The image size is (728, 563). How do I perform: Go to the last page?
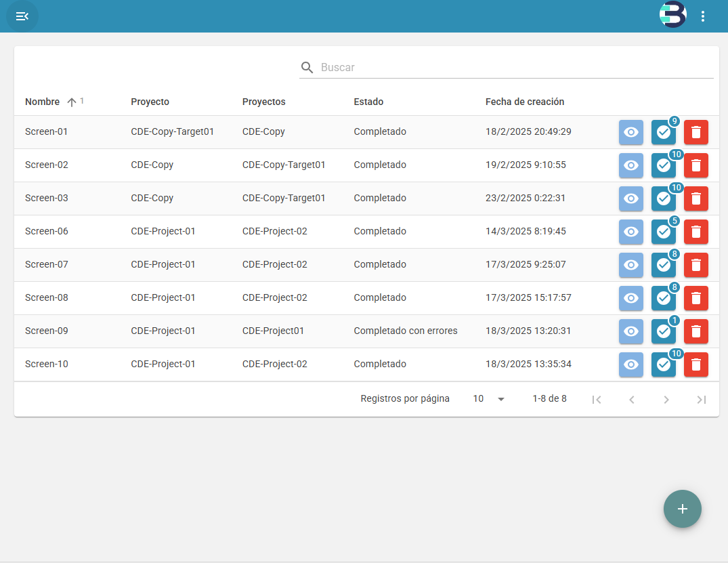[702, 400]
